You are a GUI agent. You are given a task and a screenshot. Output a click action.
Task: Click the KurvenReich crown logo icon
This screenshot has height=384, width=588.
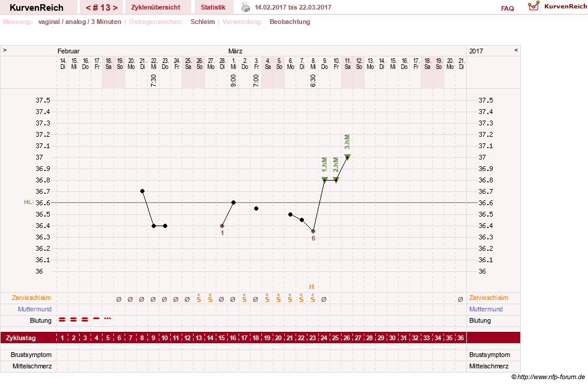tap(533, 6)
